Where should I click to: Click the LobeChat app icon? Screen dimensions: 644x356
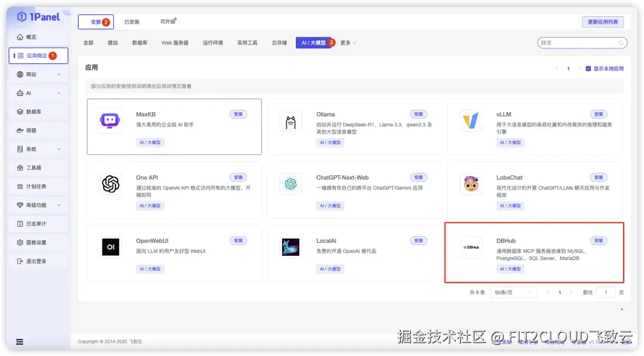(x=470, y=184)
